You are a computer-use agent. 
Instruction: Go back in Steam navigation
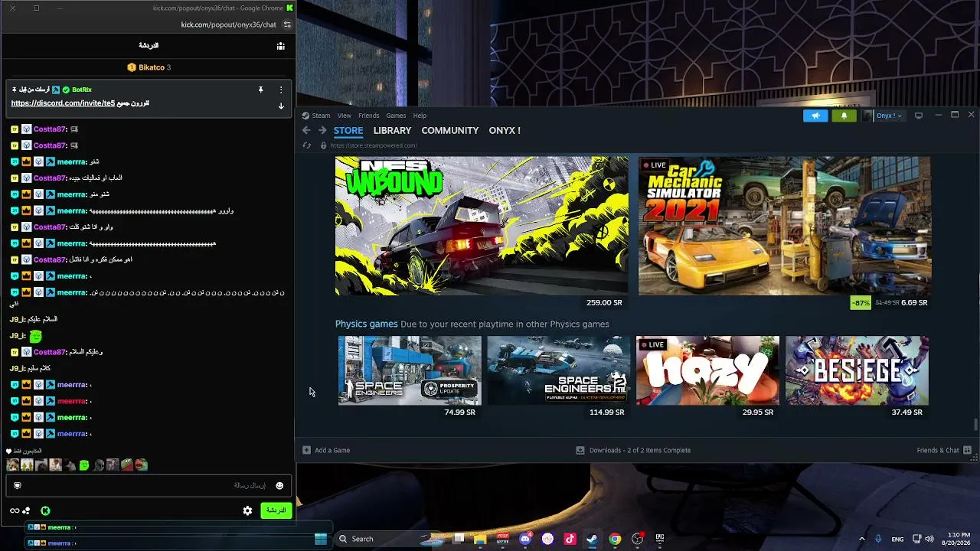pyautogui.click(x=306, y=131)
